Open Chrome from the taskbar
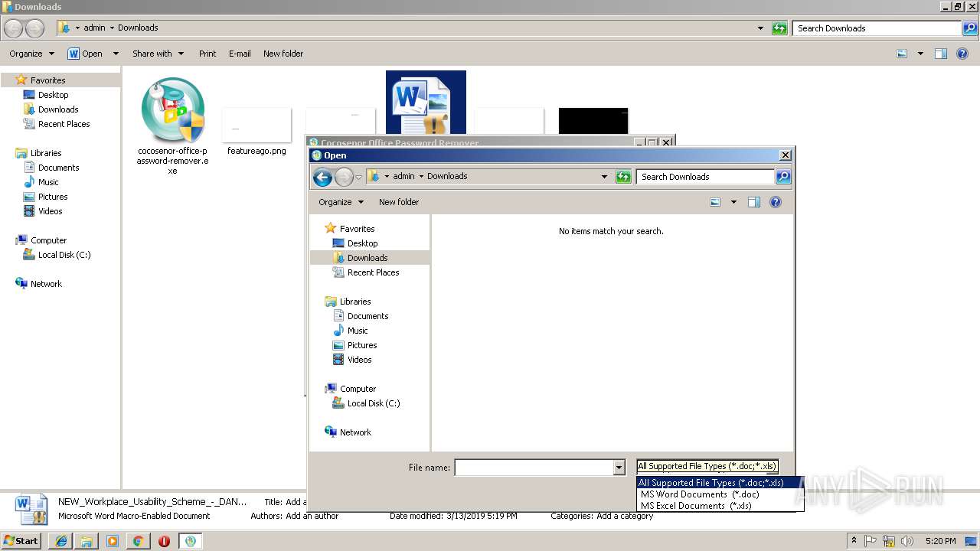The height and width of the screenshot is (551, 980). click(138, 541)
